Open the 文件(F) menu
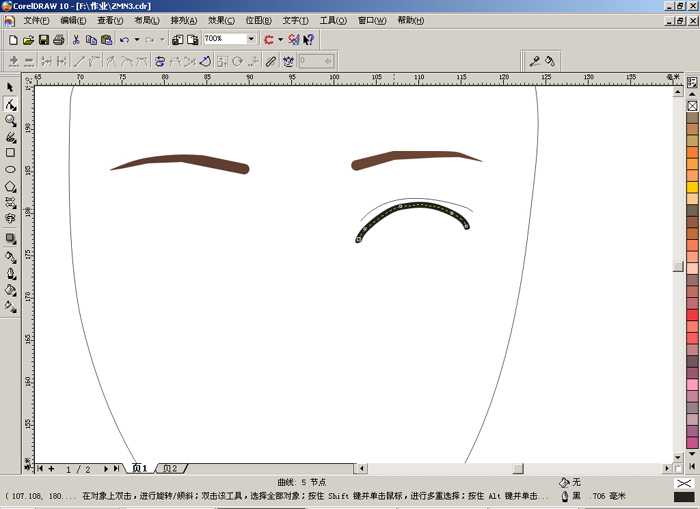This screenshot has width=700, height=509. point(36,21)
